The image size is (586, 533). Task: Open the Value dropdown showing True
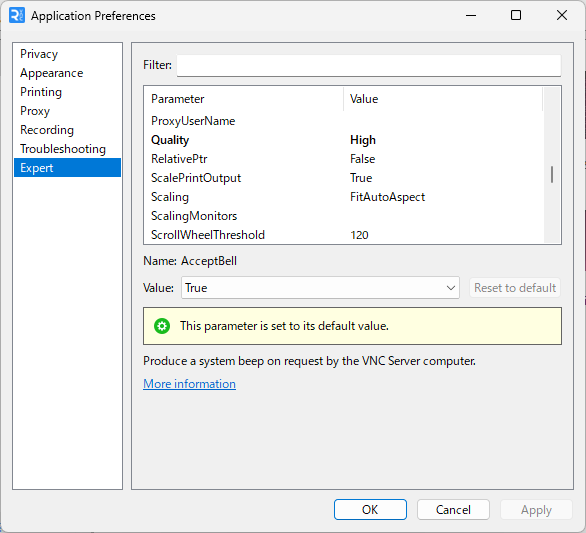(x=320, y=288)
